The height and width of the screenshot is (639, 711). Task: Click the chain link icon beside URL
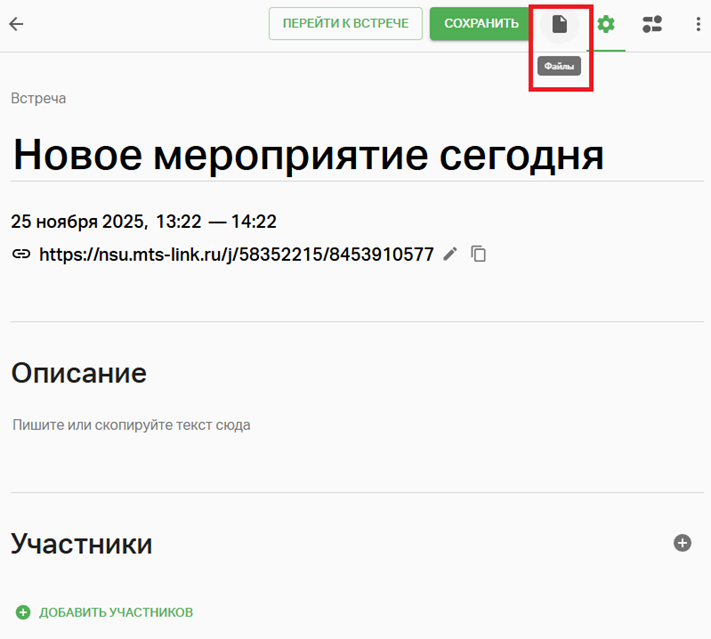tap(20, 254)
